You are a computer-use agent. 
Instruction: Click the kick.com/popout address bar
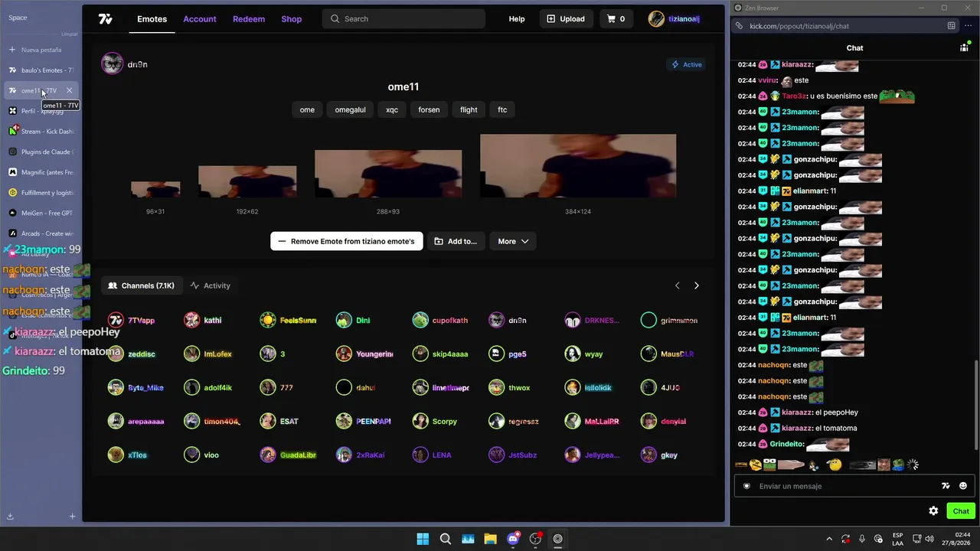tap(845, 26)
